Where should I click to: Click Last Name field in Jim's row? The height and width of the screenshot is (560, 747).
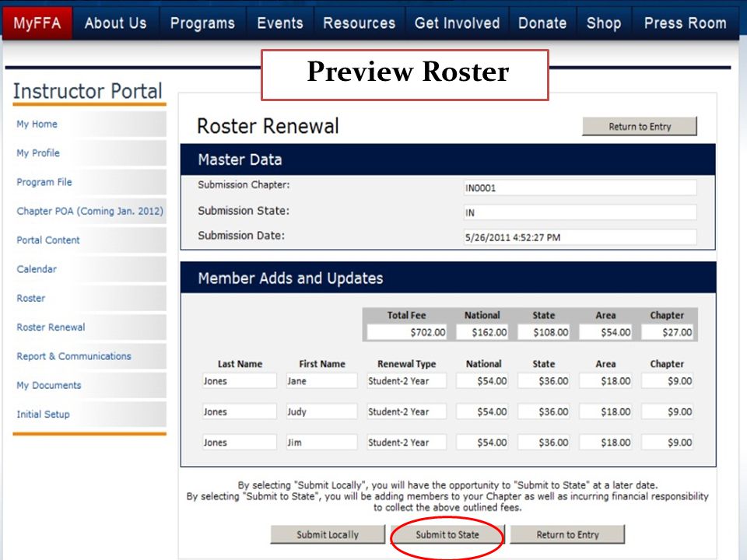pos(240,443)
